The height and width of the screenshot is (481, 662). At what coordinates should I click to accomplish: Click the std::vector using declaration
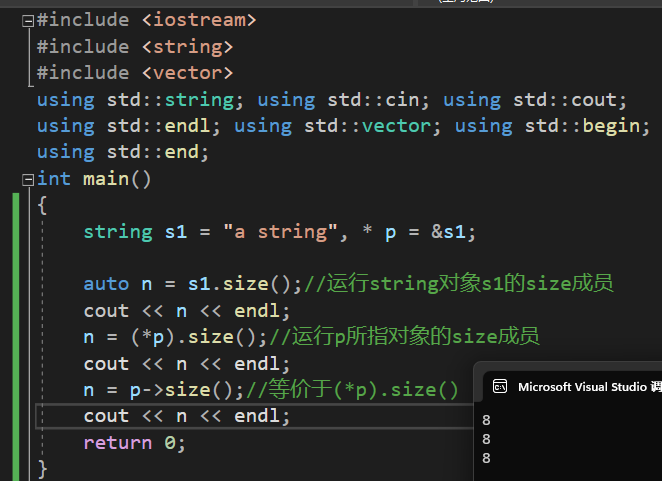coord(332,126)
